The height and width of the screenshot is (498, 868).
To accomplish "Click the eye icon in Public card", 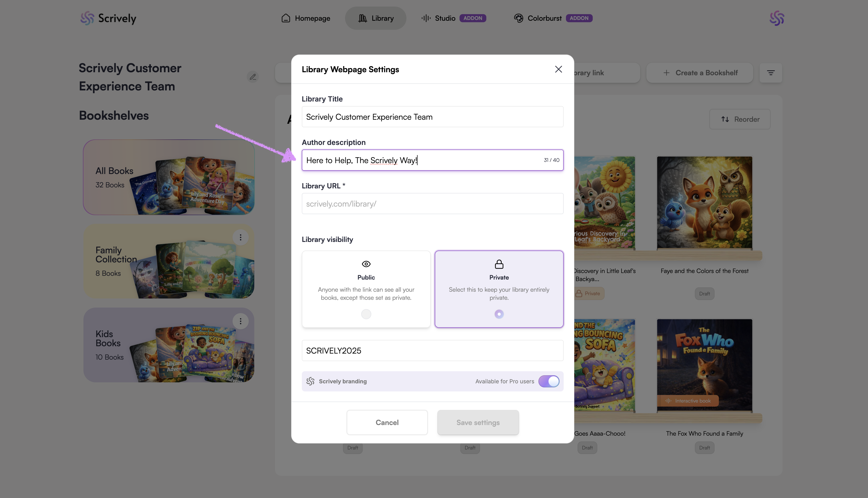I will click(366, 264).
